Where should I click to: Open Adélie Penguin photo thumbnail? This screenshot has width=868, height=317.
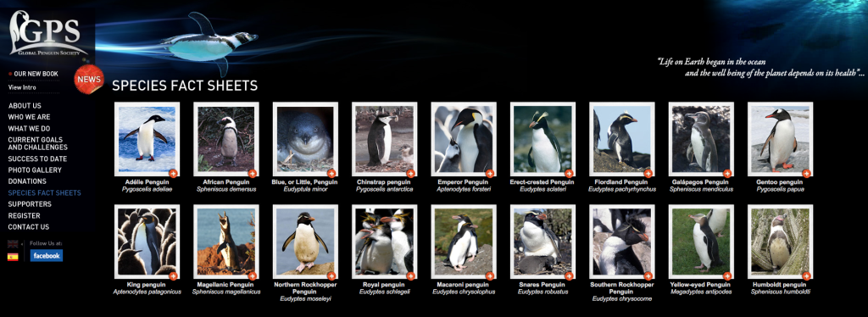click(147, 139)
